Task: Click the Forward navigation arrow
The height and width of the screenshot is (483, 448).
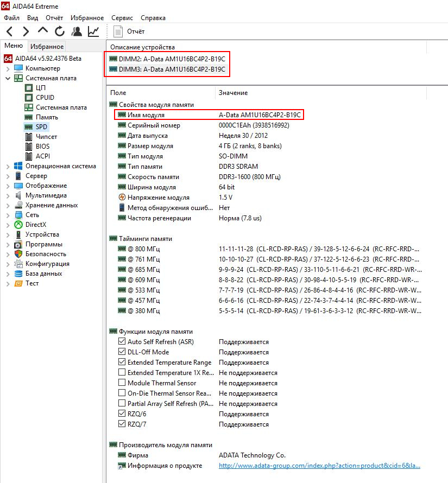Action: pos(26,31)
